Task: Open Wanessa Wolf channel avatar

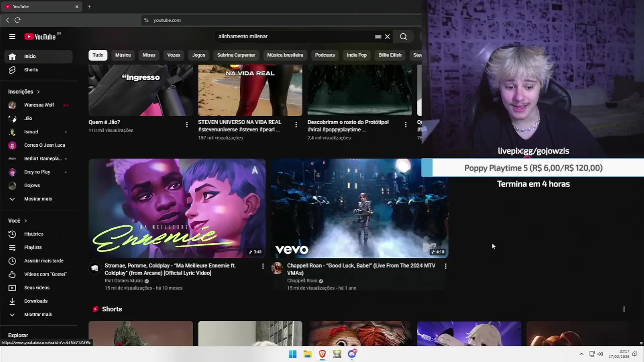Action: pyautogui.click(x=13, y=105)
